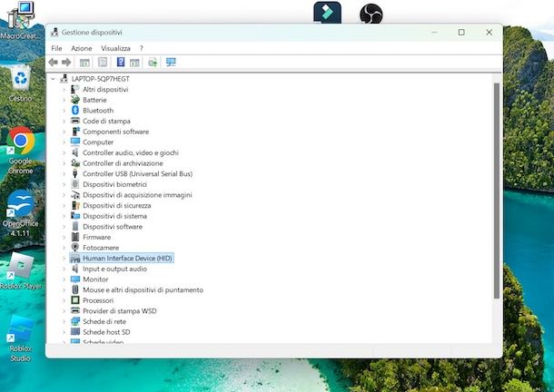Image resolution: width=554 pixels, height=392 pixels.
Task: Expand Controller USB (Universal Serial Bus)
Action: [x=64, y=173]
